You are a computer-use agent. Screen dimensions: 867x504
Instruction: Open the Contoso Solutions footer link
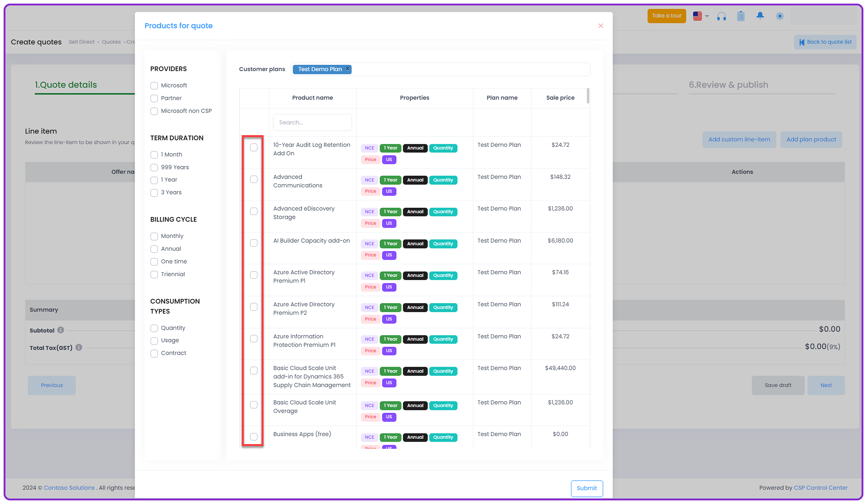pyautogui.click(x=69, y=488)
